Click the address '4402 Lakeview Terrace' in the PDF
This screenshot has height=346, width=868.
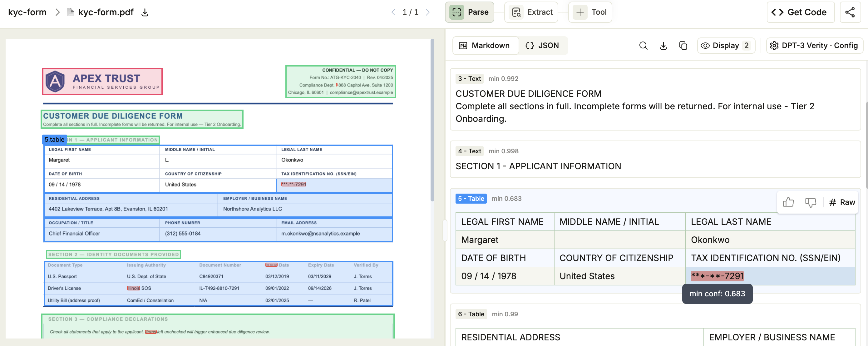tap(108, 209)
